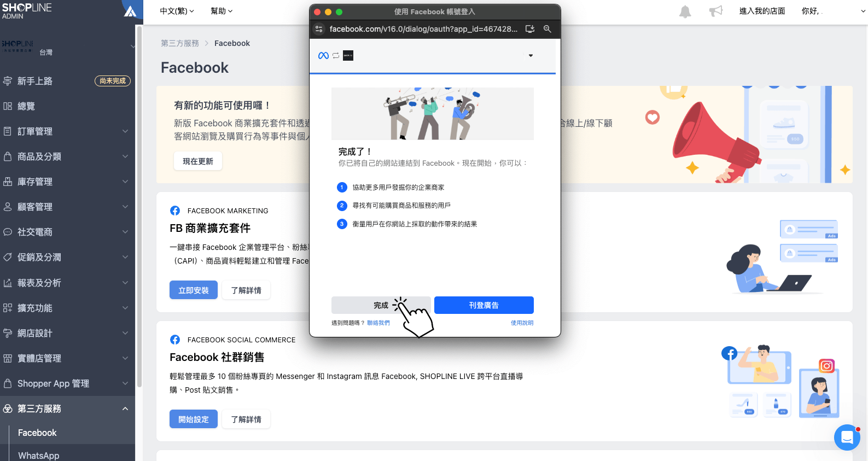This screenshot has height=461, width=868.
Task: Click the 擴充功能 apps grid icon
Action: [x=8, y=308]
